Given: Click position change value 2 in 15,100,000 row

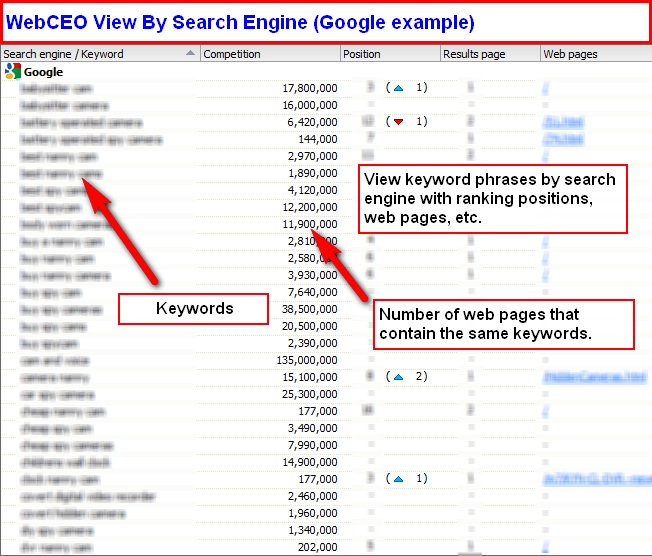Looking at the screenshot, I should point(419,376).
